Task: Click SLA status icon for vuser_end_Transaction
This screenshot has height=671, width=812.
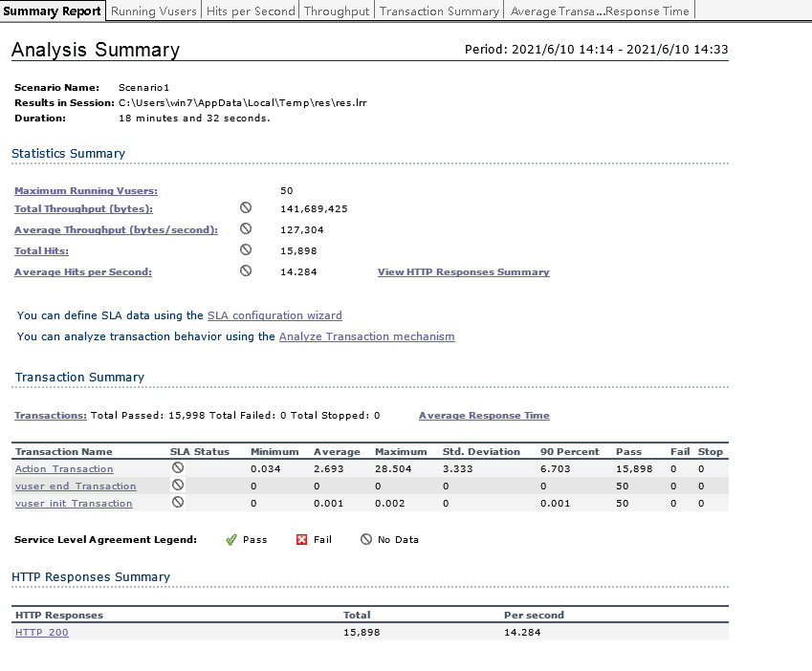Action: (x=178, y=485)
